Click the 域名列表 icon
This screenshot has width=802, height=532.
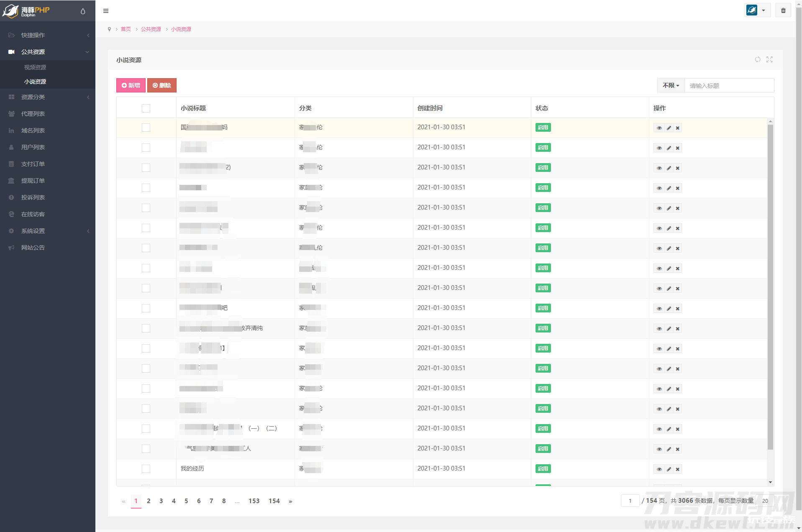point(11,130)
